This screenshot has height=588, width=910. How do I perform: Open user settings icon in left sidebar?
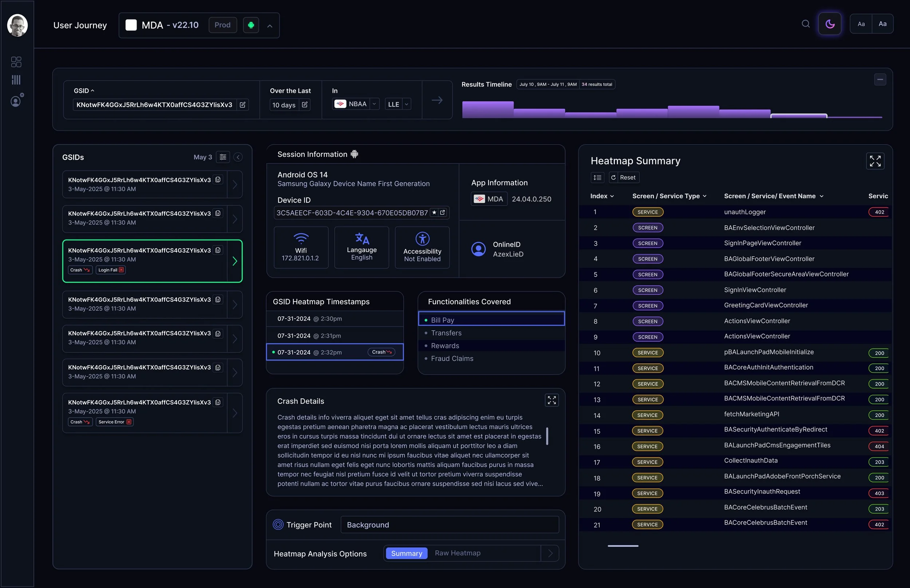16,100
